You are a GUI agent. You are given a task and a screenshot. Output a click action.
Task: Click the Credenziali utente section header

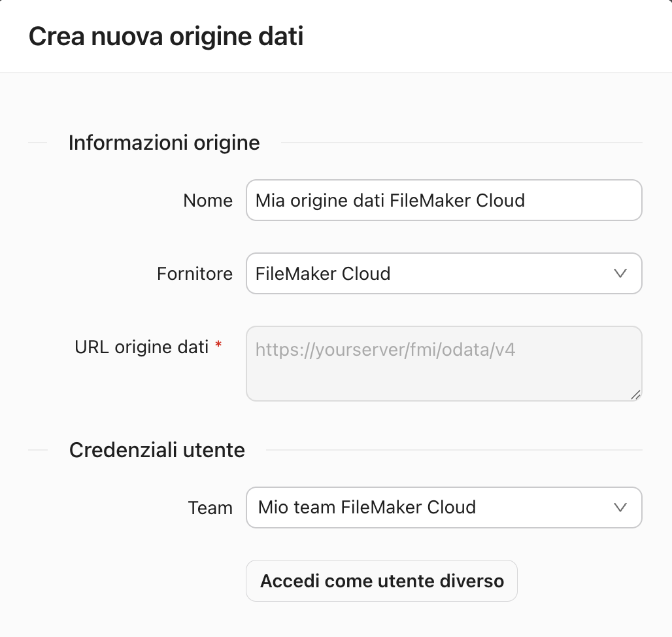[157, 450]
